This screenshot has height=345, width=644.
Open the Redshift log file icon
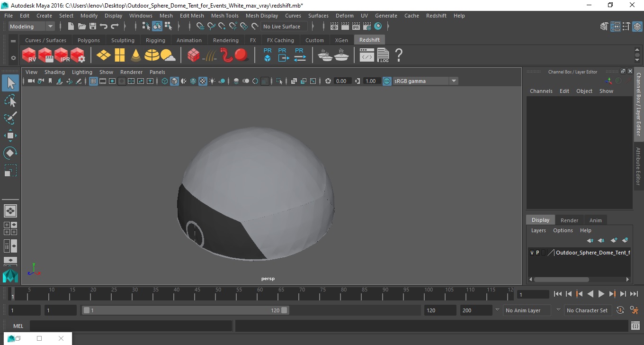pos(383,55)
